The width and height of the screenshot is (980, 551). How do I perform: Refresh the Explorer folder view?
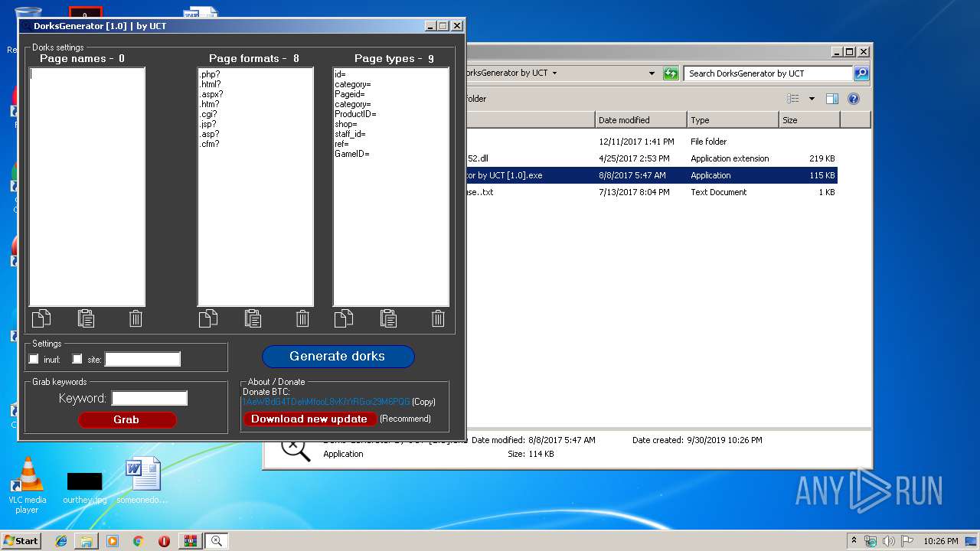tap(671, 73)
